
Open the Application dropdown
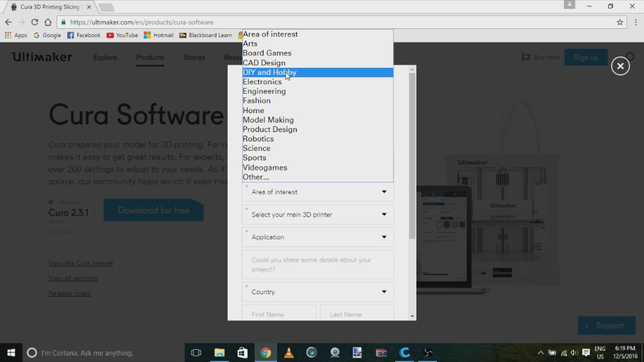[x=317, y=237]
